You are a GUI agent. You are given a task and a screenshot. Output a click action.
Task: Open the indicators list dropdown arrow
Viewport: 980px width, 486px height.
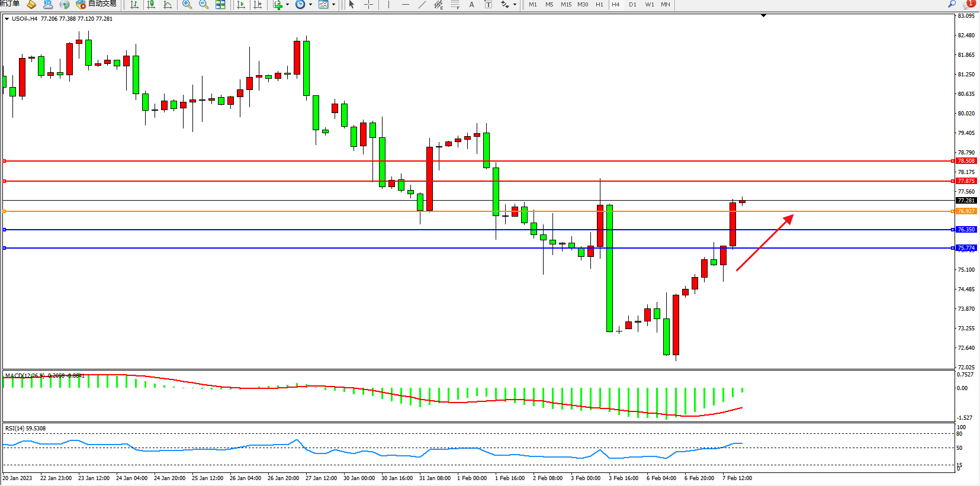coord(288,5)
